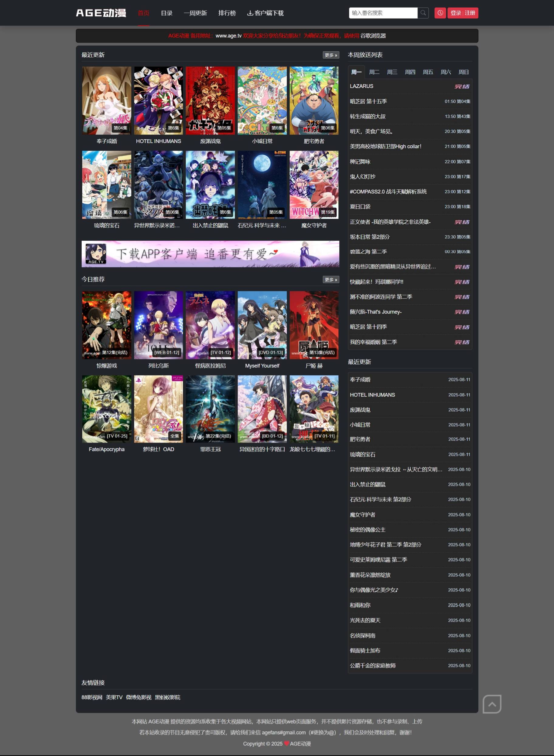554x756 pixels.
Task: Click the AGE动漫 site logo
Action: click(x=101, y=13)
